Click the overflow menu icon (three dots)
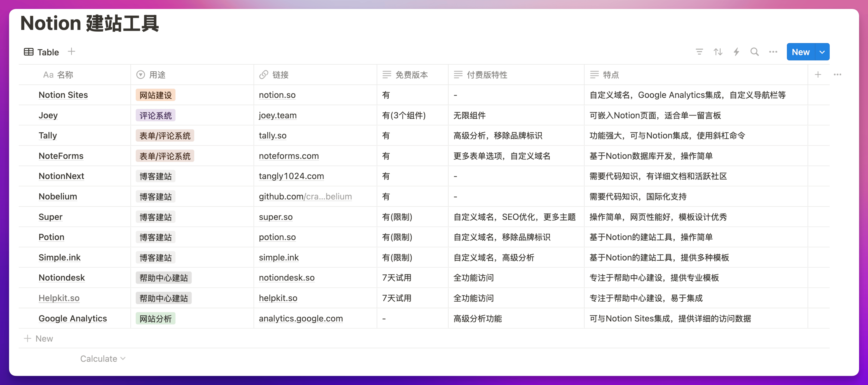The height and width of the screenshot is (385, 868). coord(773,51)
